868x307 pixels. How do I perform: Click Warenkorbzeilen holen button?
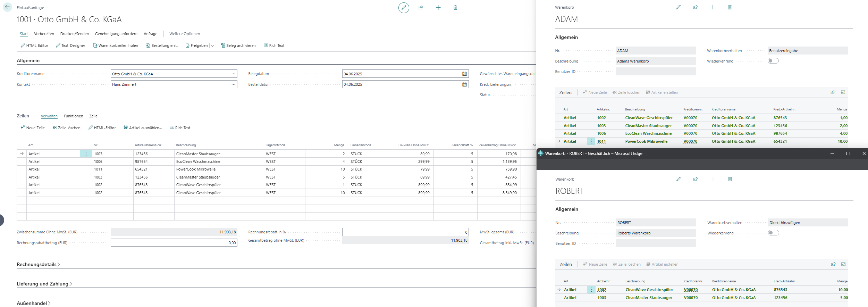(x=116, y=45)
